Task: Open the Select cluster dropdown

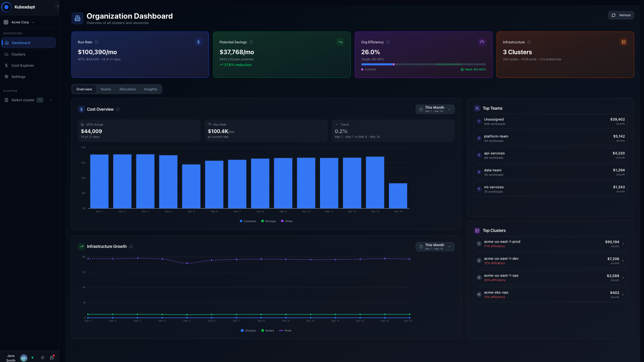Action: click(x=29, y=100)
